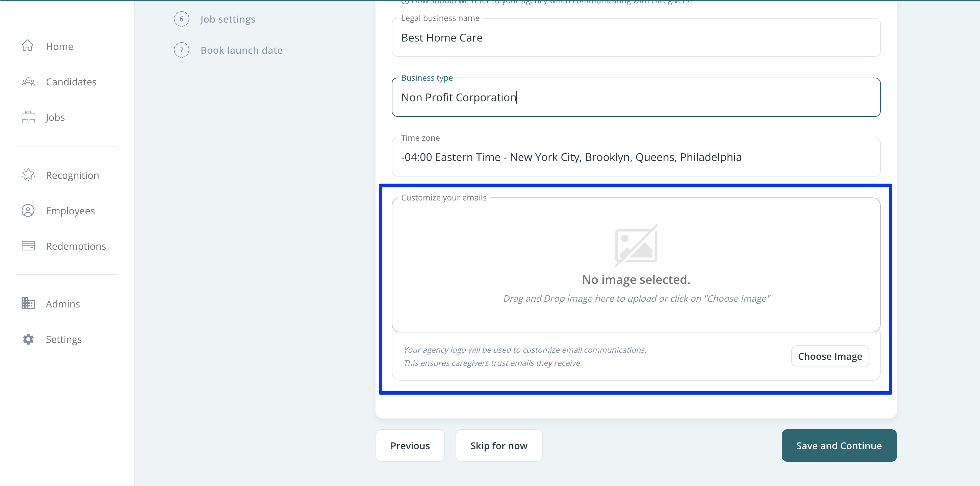This screenshot has width=980, height=486.
Task: Open the Business type dropdown
Action: click(x=636, y=97)
